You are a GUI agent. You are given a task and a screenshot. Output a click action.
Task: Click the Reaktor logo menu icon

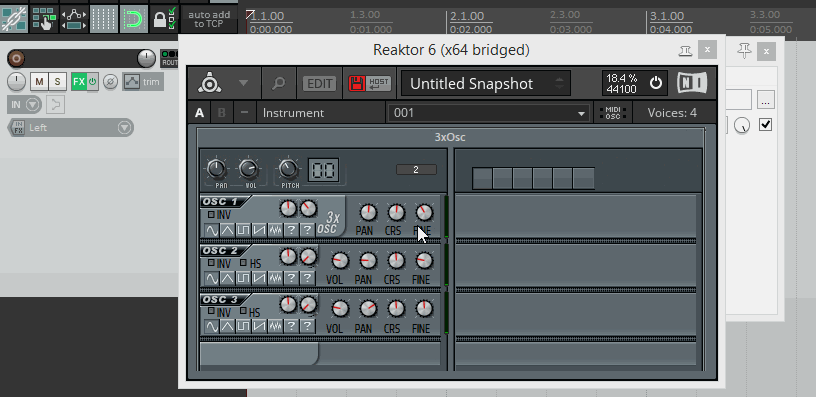point(209,83)
